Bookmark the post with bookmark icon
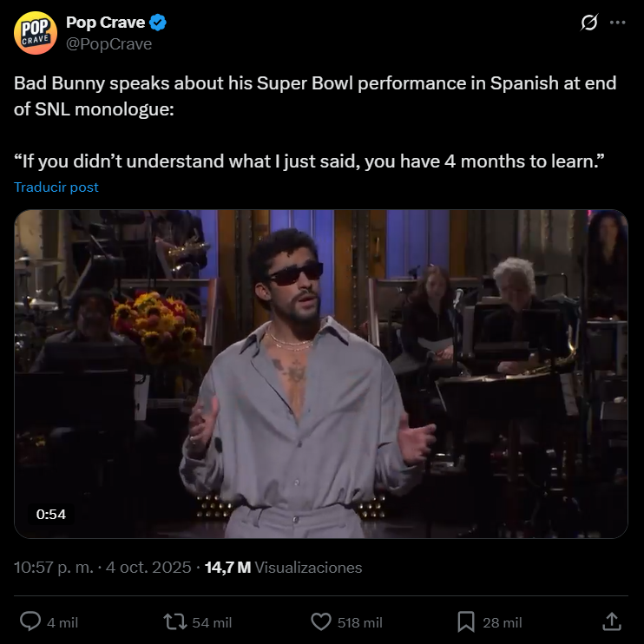The height and width of the screenshot is (644, 644). pyautogui.click(x=466, y=621)
